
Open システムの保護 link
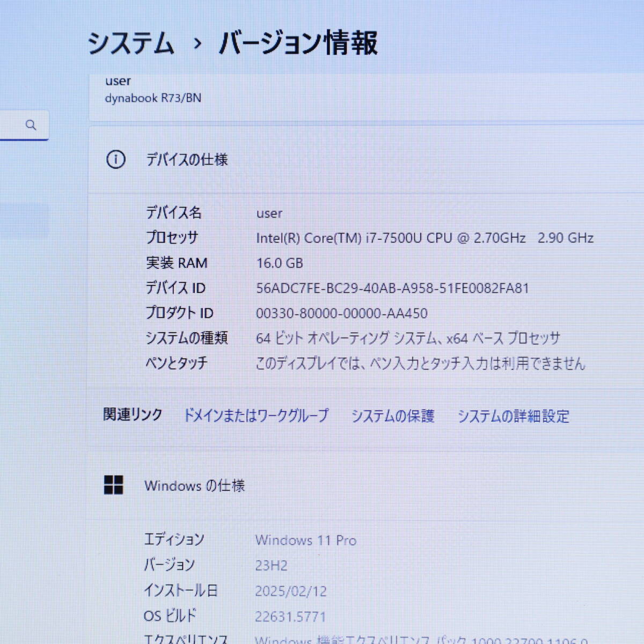point(393,416)
